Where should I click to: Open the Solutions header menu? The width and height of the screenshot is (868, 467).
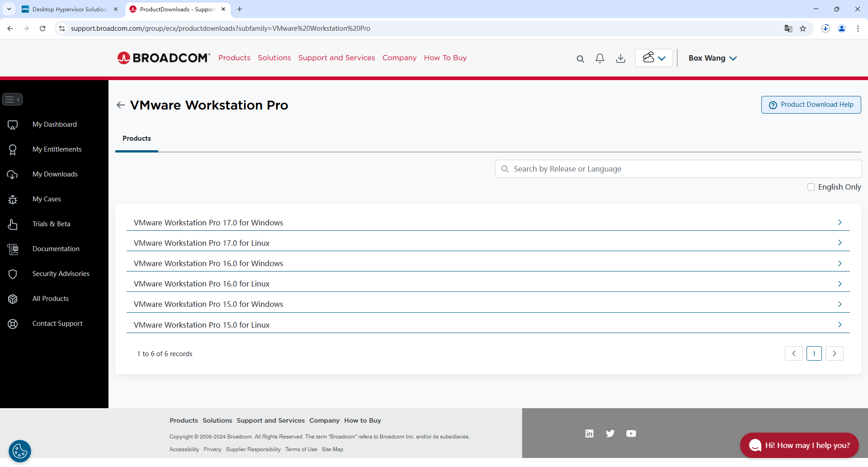pyautogui.click(x=274, y=58)
